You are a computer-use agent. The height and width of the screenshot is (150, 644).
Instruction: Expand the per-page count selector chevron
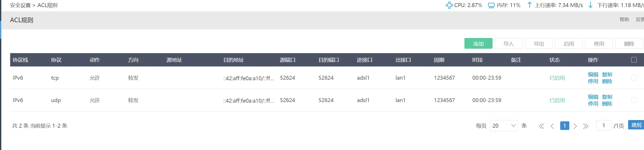[513, 126]
